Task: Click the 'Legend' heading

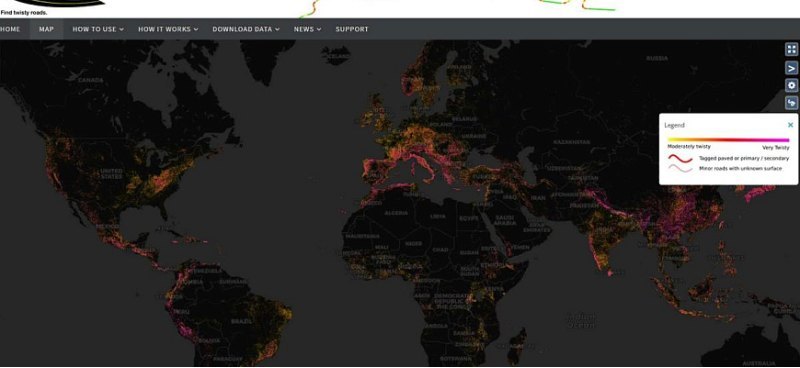Action: click(x=674, y=125)
